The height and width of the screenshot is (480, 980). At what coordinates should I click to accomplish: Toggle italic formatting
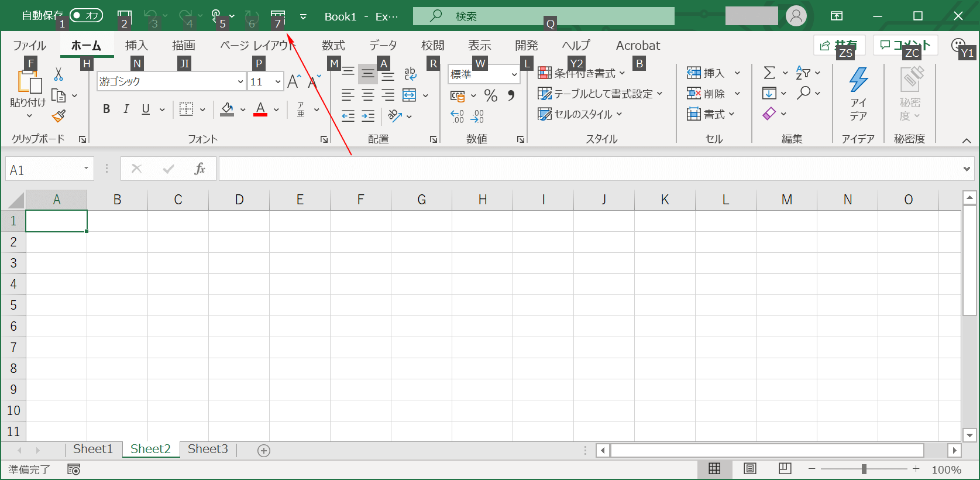pos(126,109)
